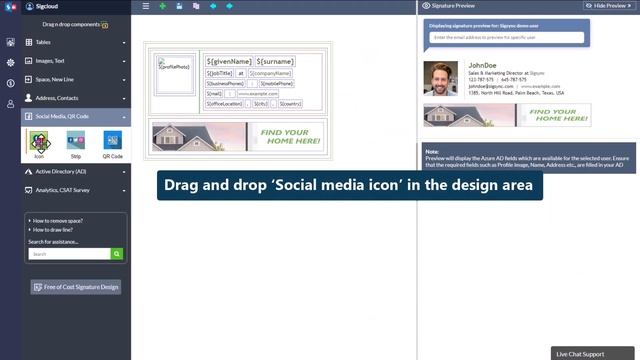Click the copy/duplicate toolbar icon

point(196,6)
